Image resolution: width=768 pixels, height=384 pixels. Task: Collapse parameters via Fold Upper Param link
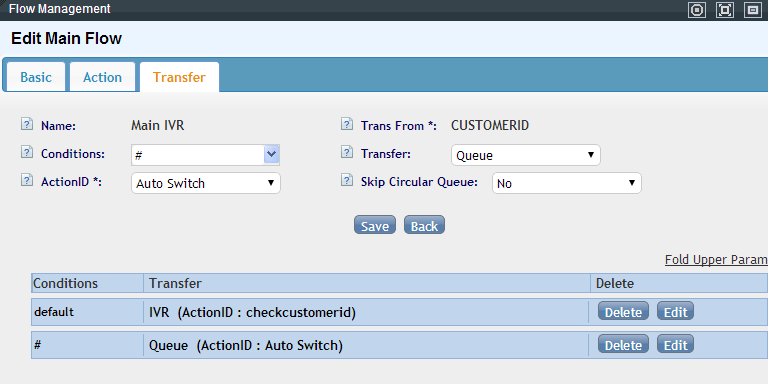tap(716, 260)
